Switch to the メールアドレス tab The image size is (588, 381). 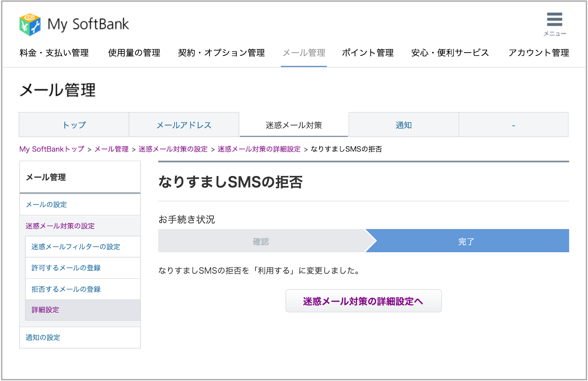[x=184, y=125]
